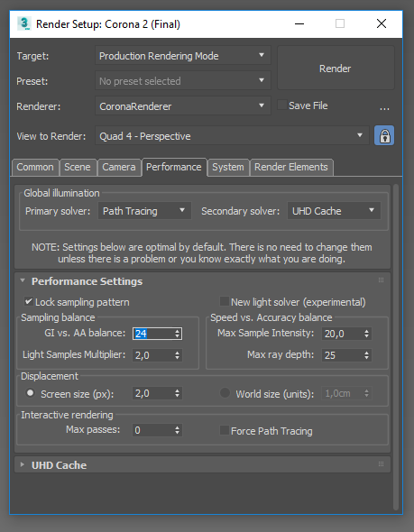Toggle the view lock padlock icon
The width and height of the screenshot is (414, 532).
(384, 136)
